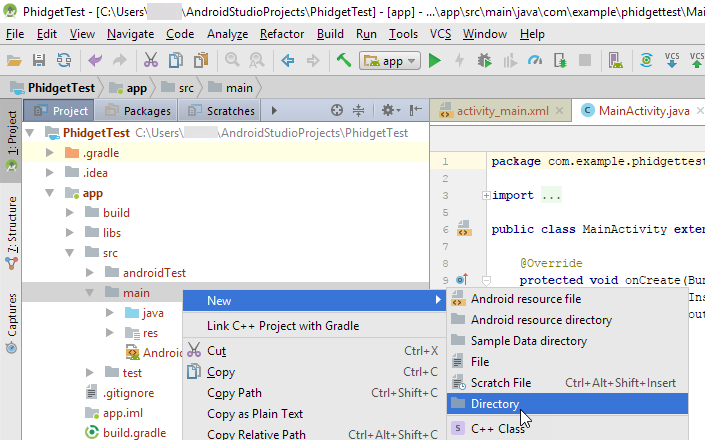Viewport: 705px width, 440px height.
Task: Expand the .gradle folder node
Action: coord(50,153)
